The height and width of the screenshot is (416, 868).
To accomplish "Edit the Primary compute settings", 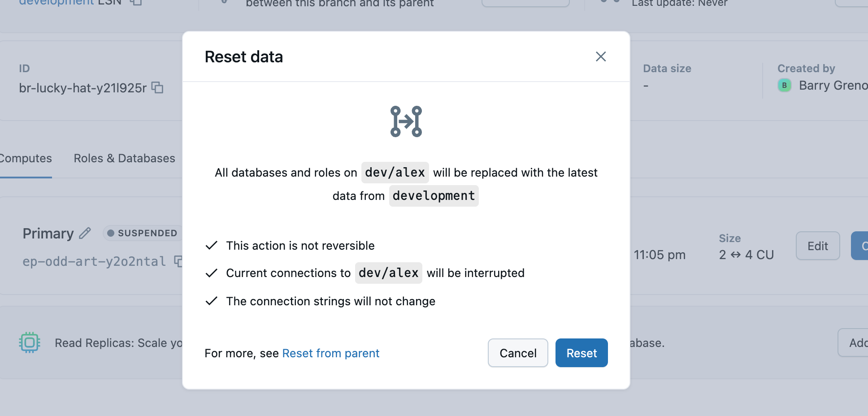I will (817, 246).
